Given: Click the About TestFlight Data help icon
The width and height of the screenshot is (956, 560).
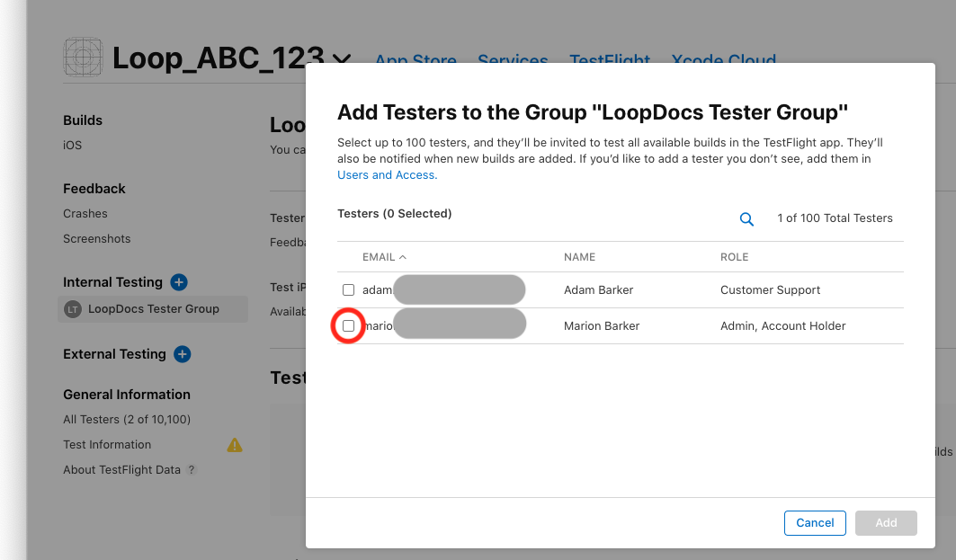Looking at the screenshot, I should (192, 470).
